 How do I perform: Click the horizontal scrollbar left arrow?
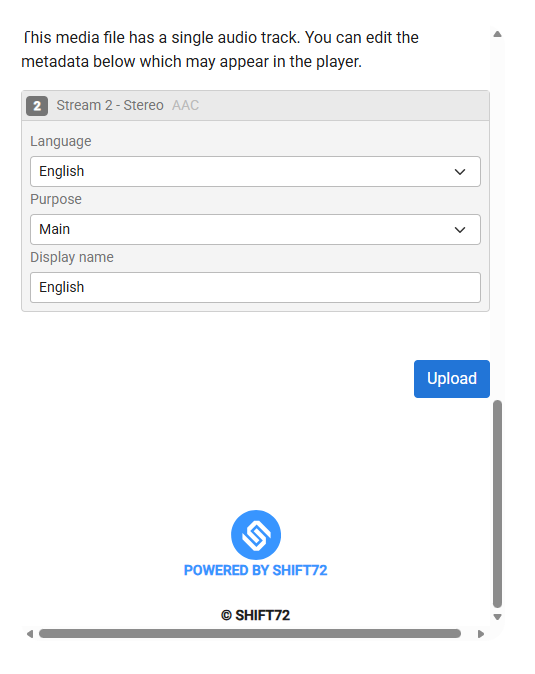point(30,634)
